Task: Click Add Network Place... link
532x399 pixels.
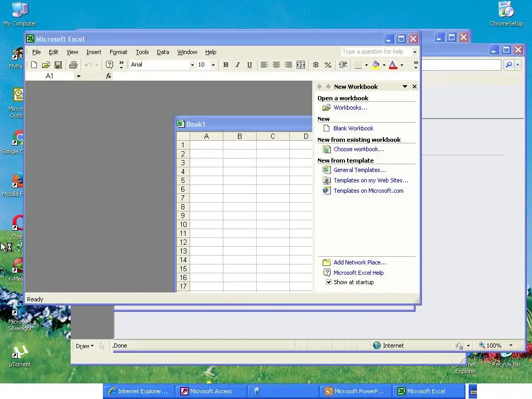Action: pyautogui.click(x=360, y=262)
